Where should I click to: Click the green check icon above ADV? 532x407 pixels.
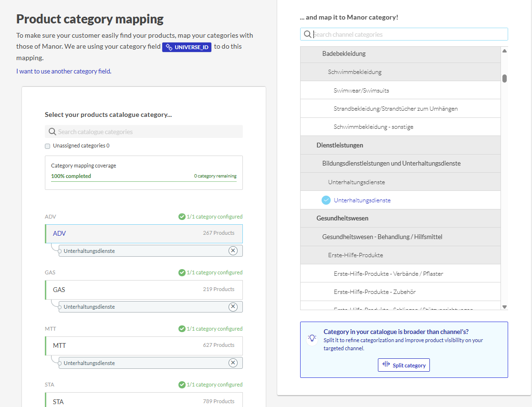(182, 217)
